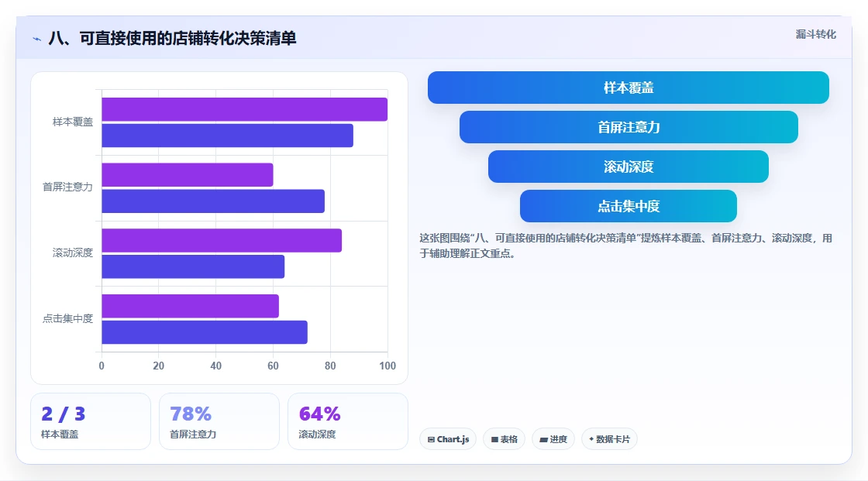Click the small icon before the section title

point(37,39)
